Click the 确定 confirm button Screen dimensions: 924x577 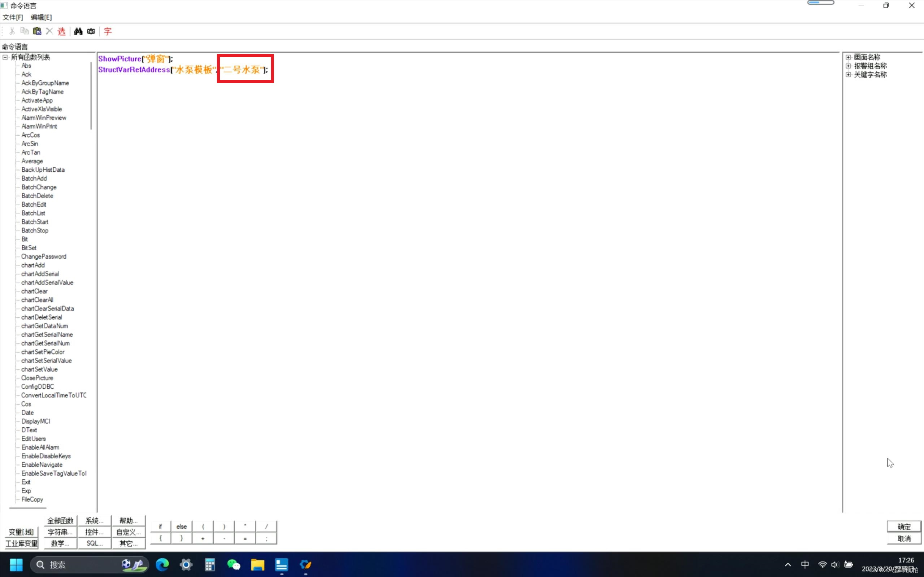pyautogui.click(x=903, y=527)
